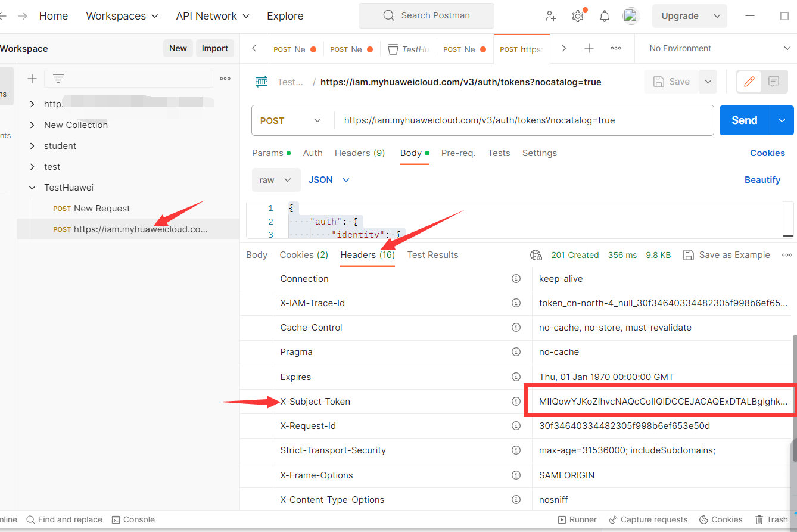Open the Tests tab

(x=499, y=153)
